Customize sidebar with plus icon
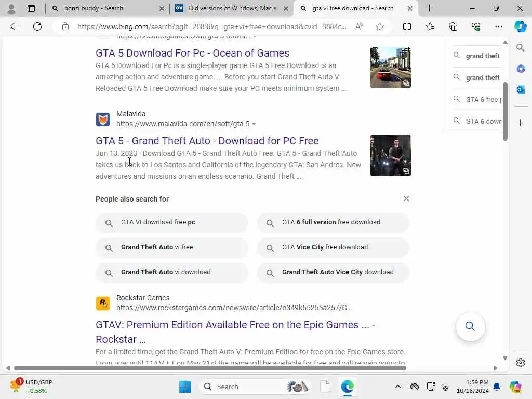 [x=521, y=123]
